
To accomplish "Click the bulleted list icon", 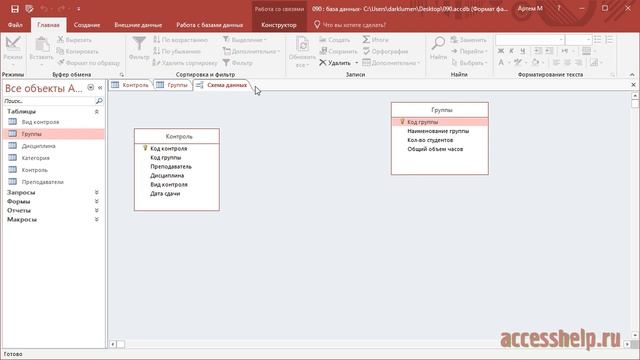I will (598, 40).
